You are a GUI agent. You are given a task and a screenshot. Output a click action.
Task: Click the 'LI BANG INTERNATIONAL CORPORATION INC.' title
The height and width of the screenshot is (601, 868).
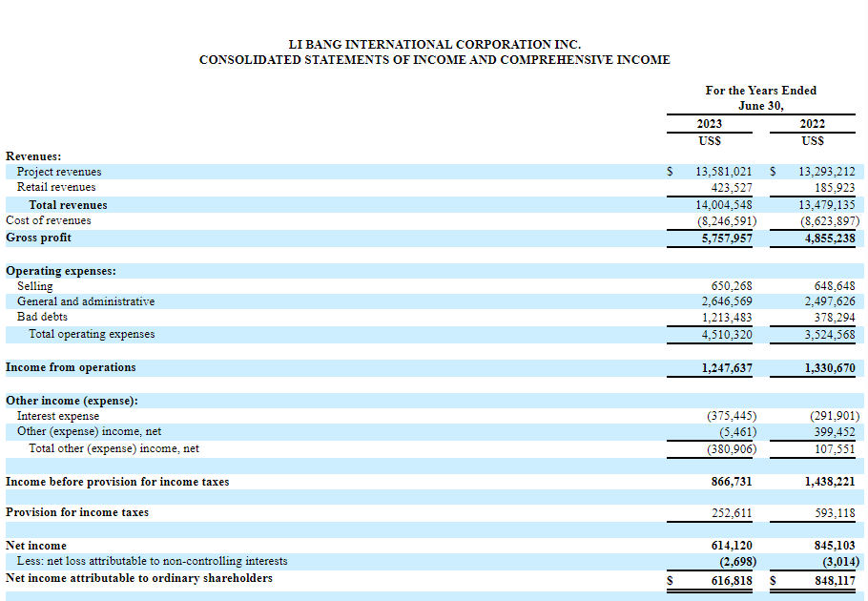435,44
